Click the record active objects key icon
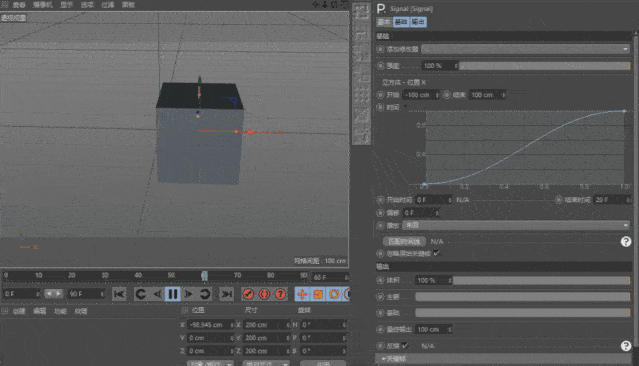 pyautogui.click(x=248, y=294)
